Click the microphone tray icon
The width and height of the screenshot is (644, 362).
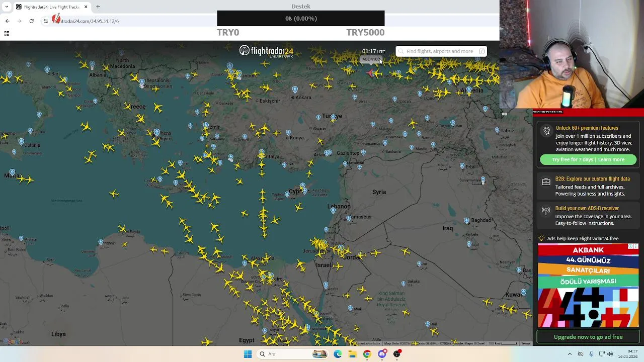pos(591,354)
